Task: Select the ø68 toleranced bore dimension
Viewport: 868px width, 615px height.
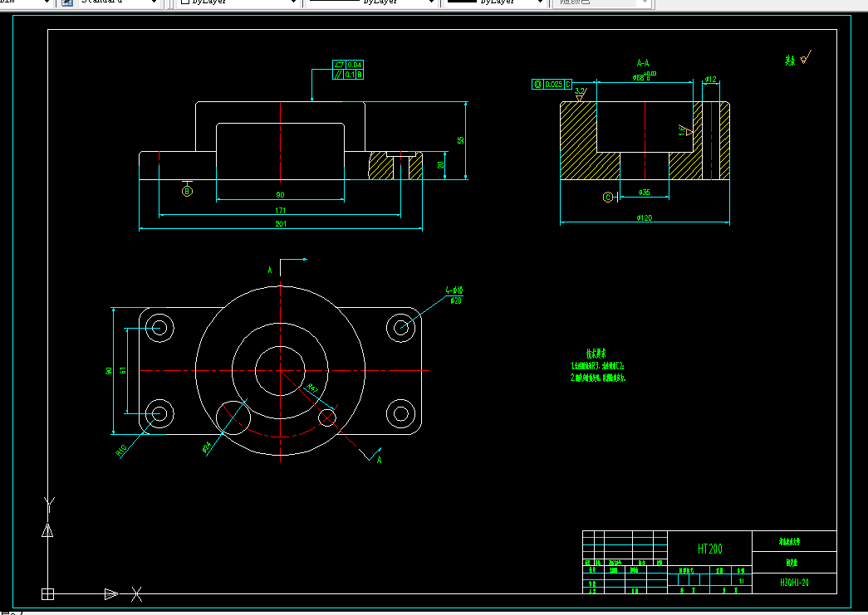Action: pyautogui.click(x=645, y=76)
